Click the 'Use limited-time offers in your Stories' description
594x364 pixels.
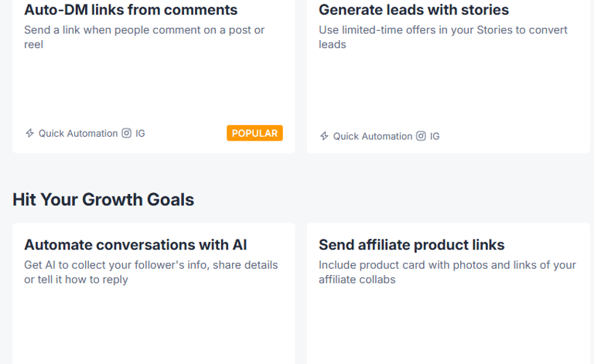click(x=443, y=37)
